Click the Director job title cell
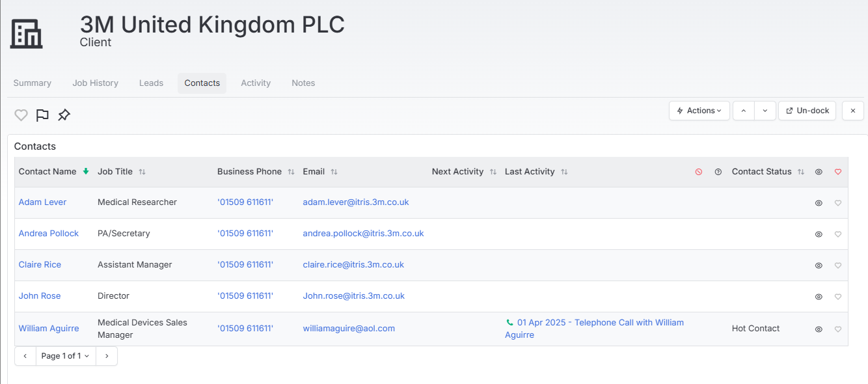 [113, 296]
